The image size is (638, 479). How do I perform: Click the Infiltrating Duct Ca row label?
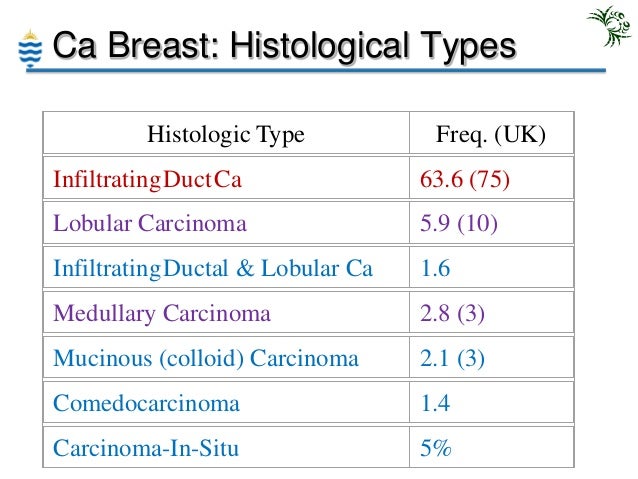tap(148, 180)
